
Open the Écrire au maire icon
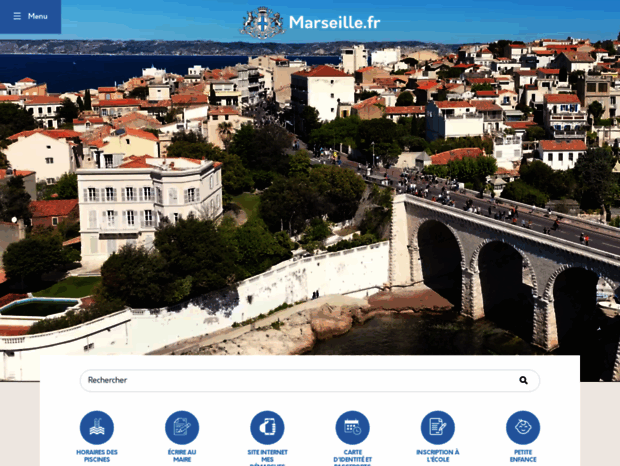(182, 428)
